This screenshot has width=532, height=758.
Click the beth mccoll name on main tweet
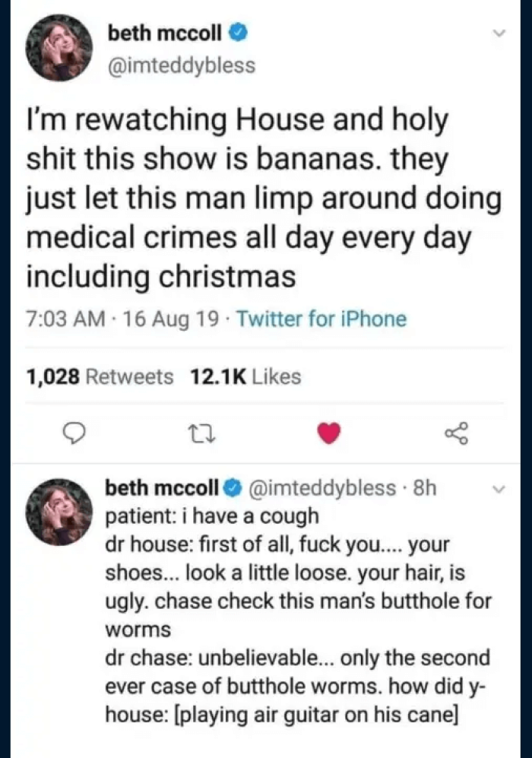pyautogui.click(x=165, y=33)
